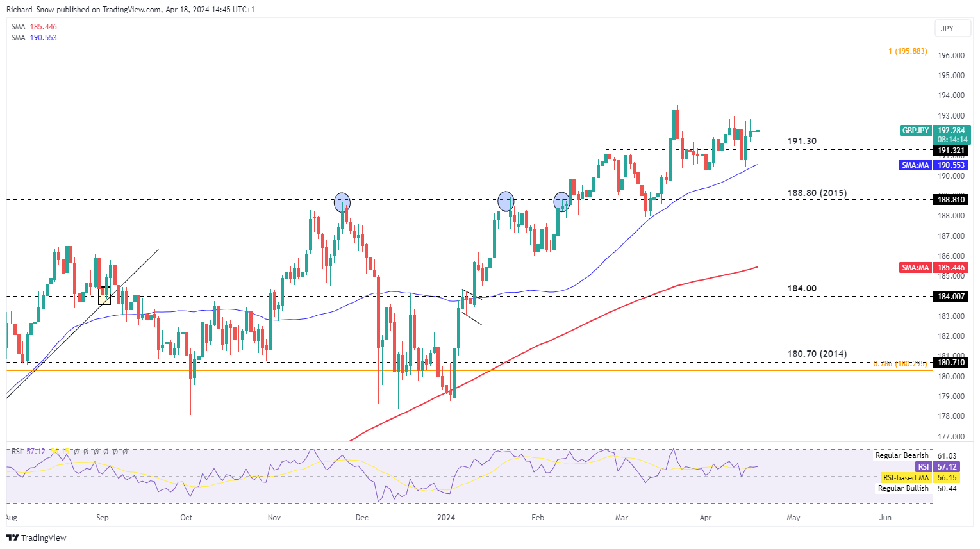Click the Regular Bearish label
The image size is (980, 549).
point(902,455)
